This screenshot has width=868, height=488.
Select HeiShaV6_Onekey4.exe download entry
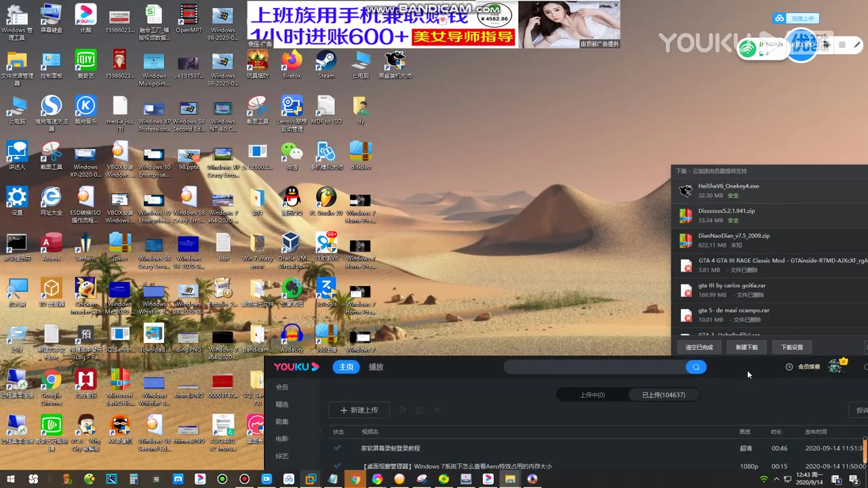point(770,190)
